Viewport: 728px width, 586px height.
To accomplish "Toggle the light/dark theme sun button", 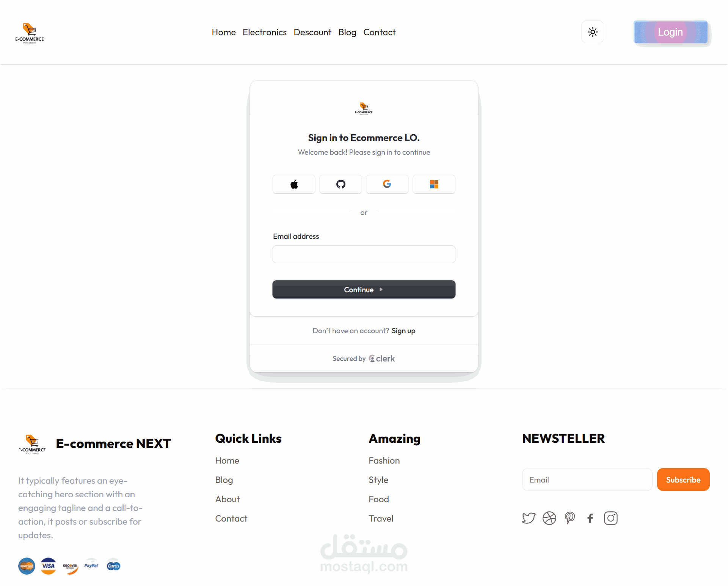I will (593, 32).
